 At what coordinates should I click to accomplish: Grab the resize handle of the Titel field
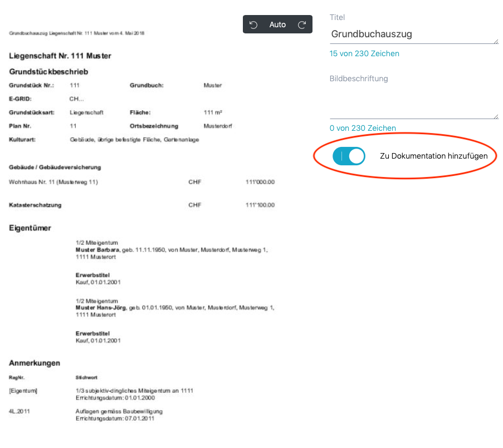tap(495, 41)
